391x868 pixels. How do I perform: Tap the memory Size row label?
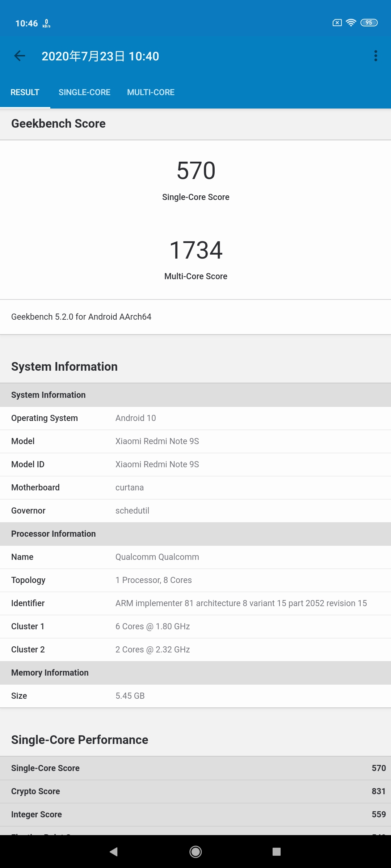click(x=19, y=696)
